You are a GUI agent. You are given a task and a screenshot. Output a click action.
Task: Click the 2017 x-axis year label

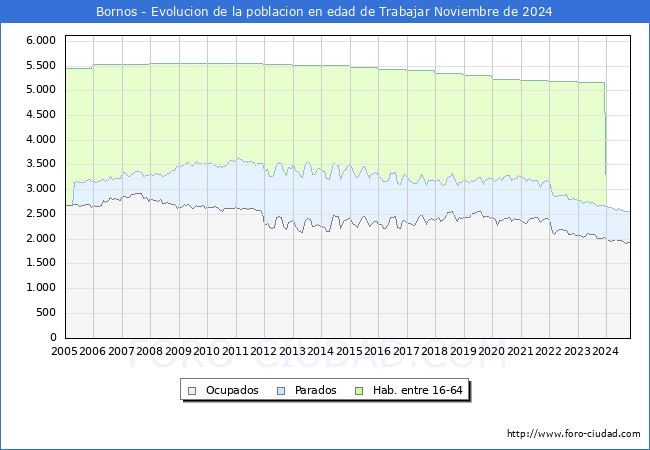[406, 351]
